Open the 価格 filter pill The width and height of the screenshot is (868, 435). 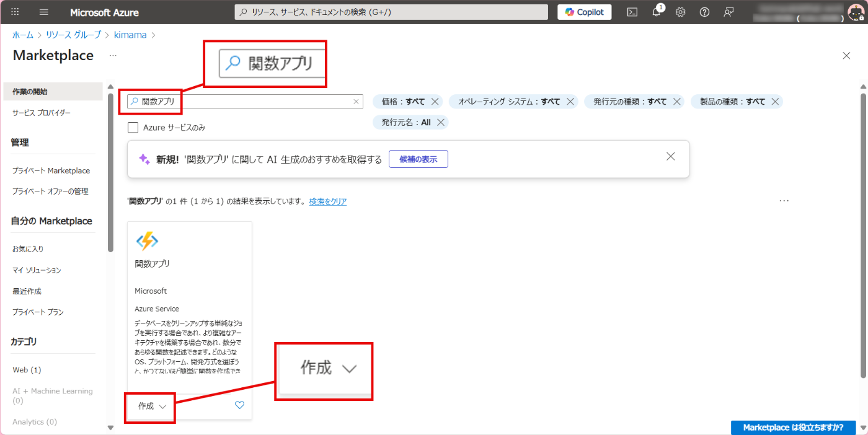404,102
